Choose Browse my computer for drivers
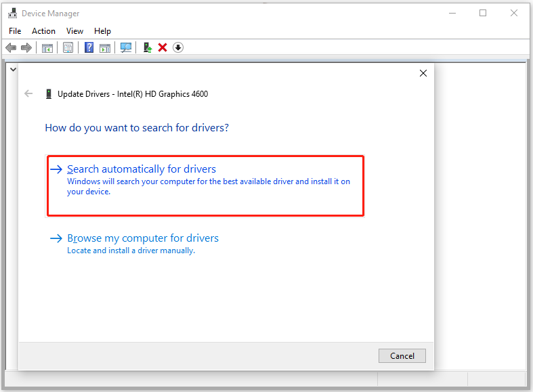The width and height of the screenshot is (533, 392). pyautogui.click(x=134, y=244)
